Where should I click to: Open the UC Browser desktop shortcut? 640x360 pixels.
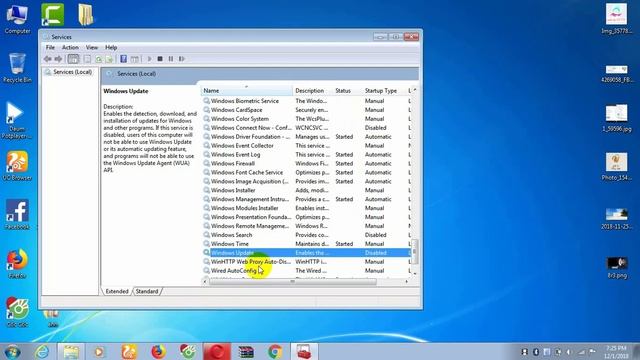click(17, 166)
